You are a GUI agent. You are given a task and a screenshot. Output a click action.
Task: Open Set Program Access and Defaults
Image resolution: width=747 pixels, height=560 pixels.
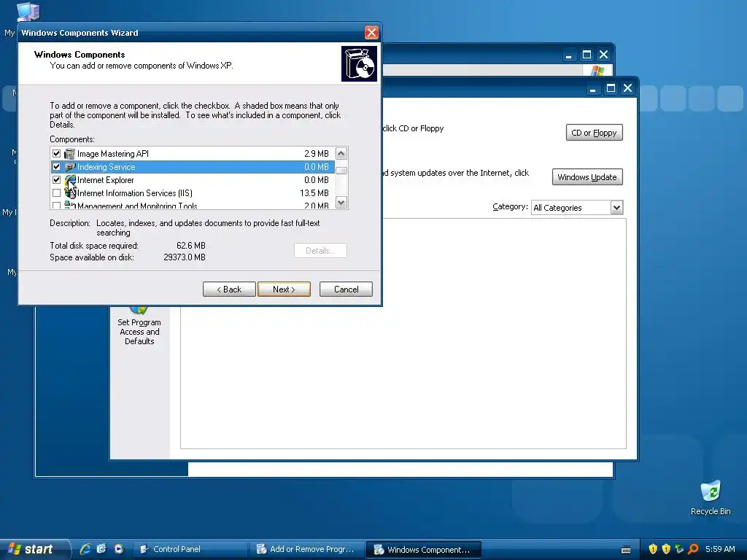click(x=139, y=326)
